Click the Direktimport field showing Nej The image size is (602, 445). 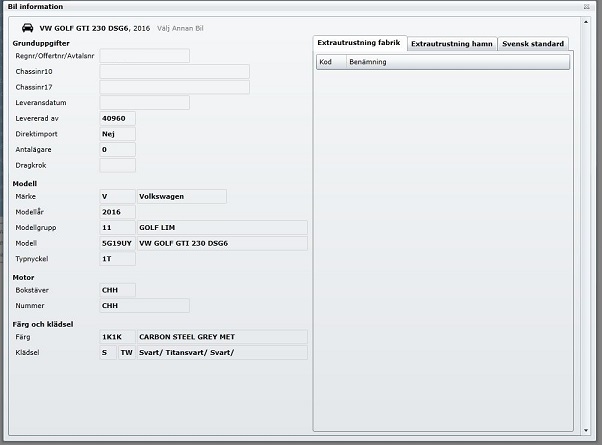117,133
